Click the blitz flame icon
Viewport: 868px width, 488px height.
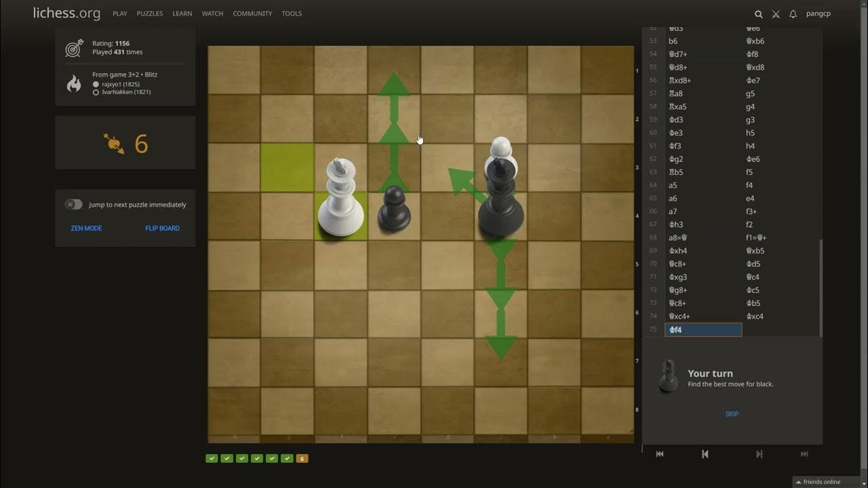[74, 83]
